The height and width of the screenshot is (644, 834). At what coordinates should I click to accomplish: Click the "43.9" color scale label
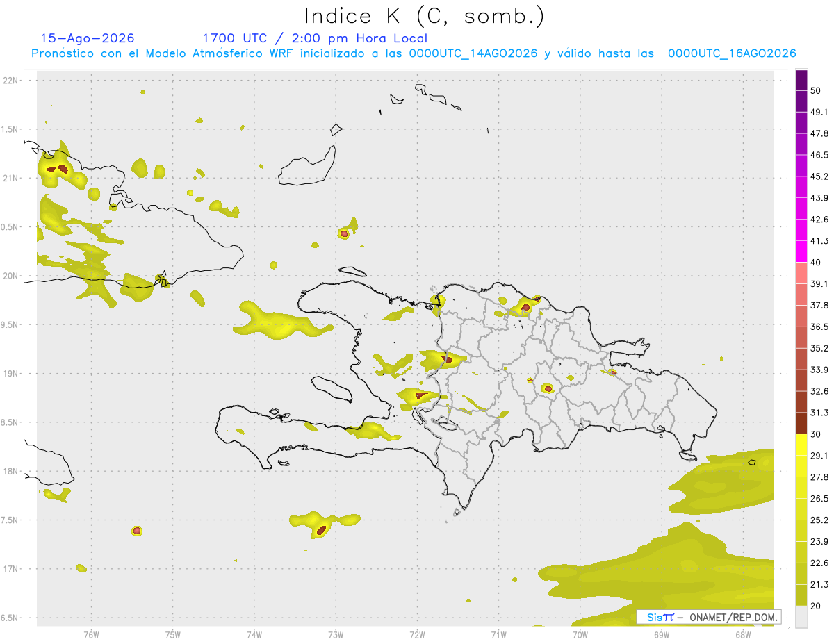[x=819, y=198]
